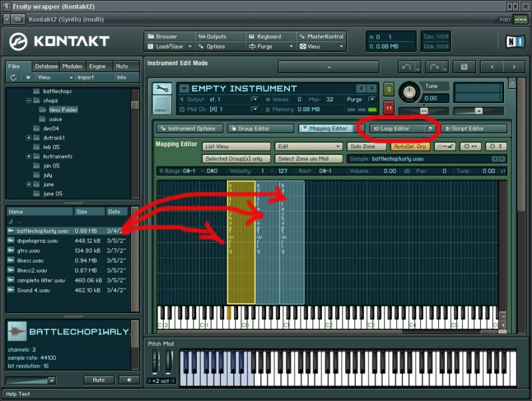Open the View dropdown in the main toolbar
532x401 pixels.
coord(321,46)
